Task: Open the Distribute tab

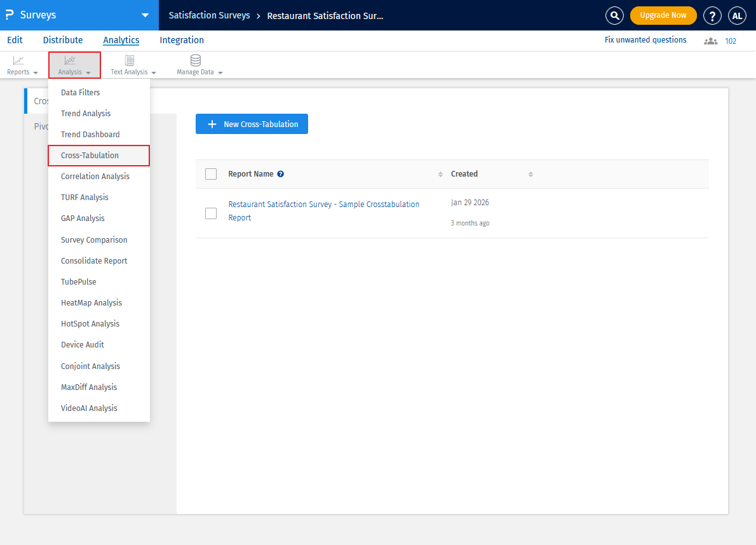Action: (63, 40)
